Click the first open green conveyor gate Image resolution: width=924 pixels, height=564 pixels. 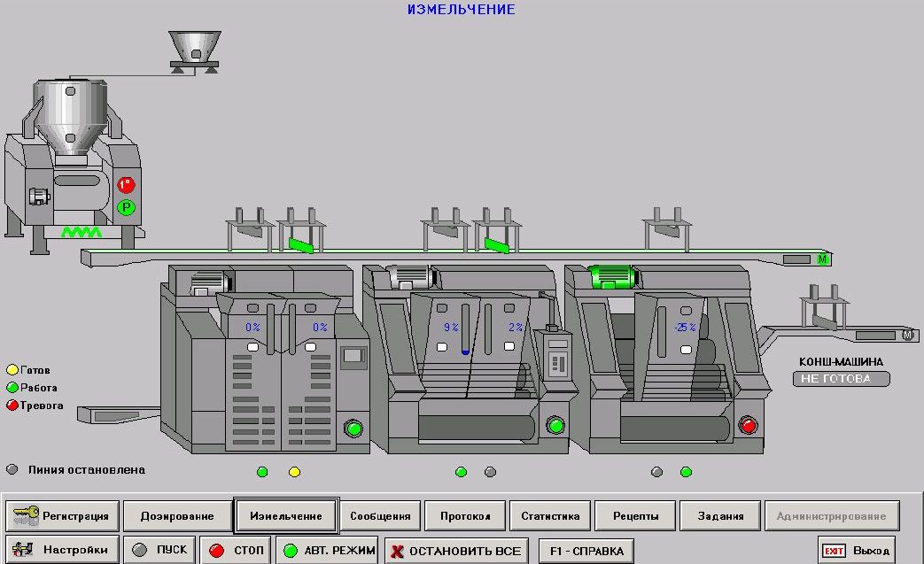coord(300,244)
